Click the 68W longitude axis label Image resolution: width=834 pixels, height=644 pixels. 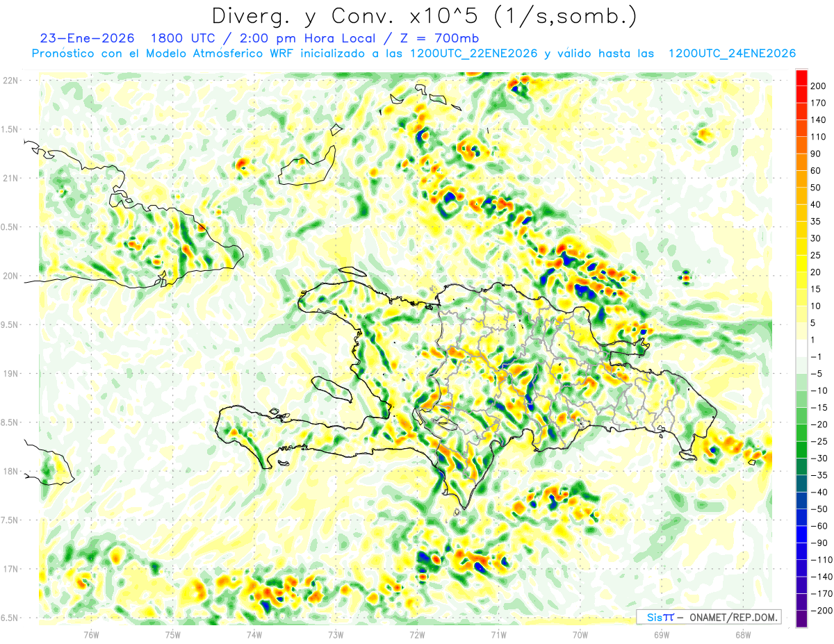(x=743, y=634)
